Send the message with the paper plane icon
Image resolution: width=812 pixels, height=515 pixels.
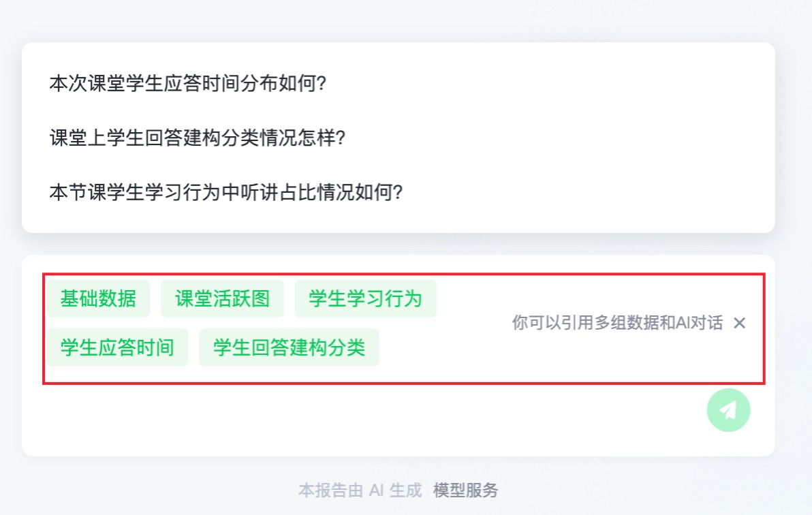[728, 410]
